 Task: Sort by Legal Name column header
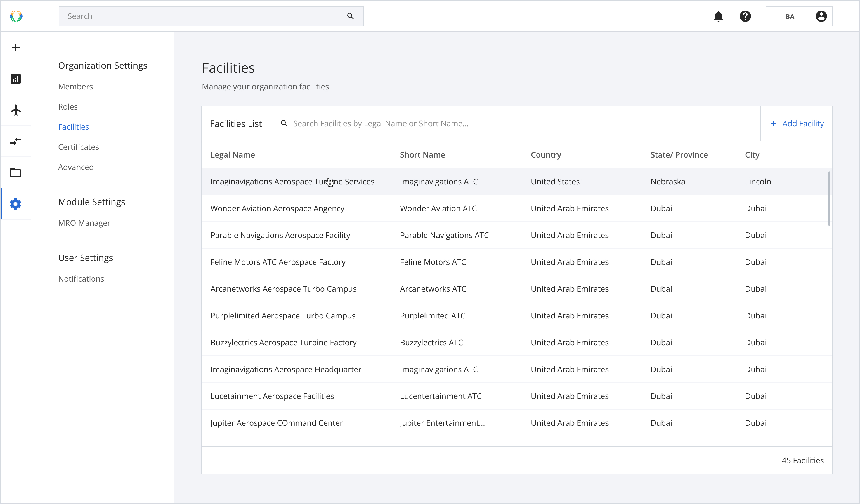233,155
